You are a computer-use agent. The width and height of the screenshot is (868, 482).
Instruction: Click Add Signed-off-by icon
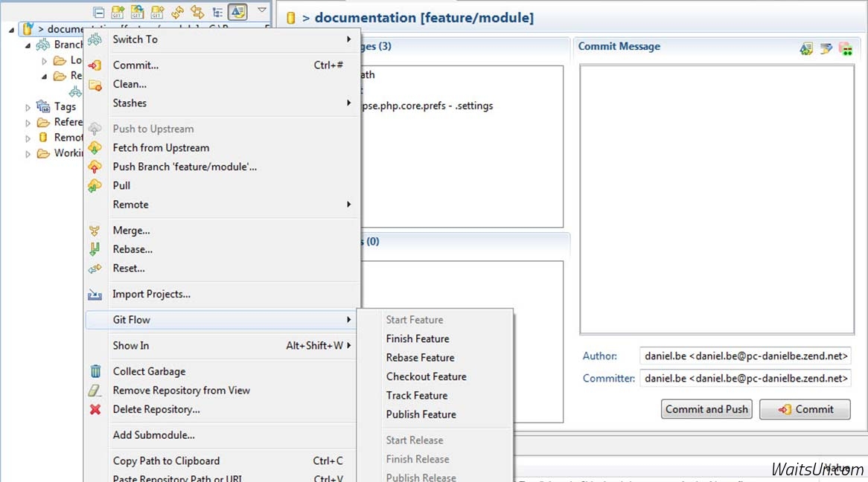pyautogui.click(x=826, y=48)
